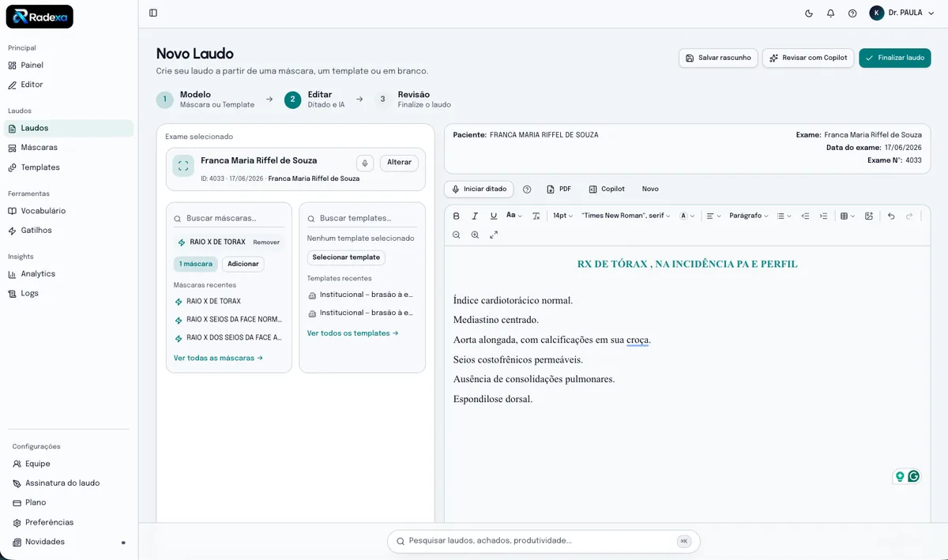Undo last edit

tap(891, 216)
